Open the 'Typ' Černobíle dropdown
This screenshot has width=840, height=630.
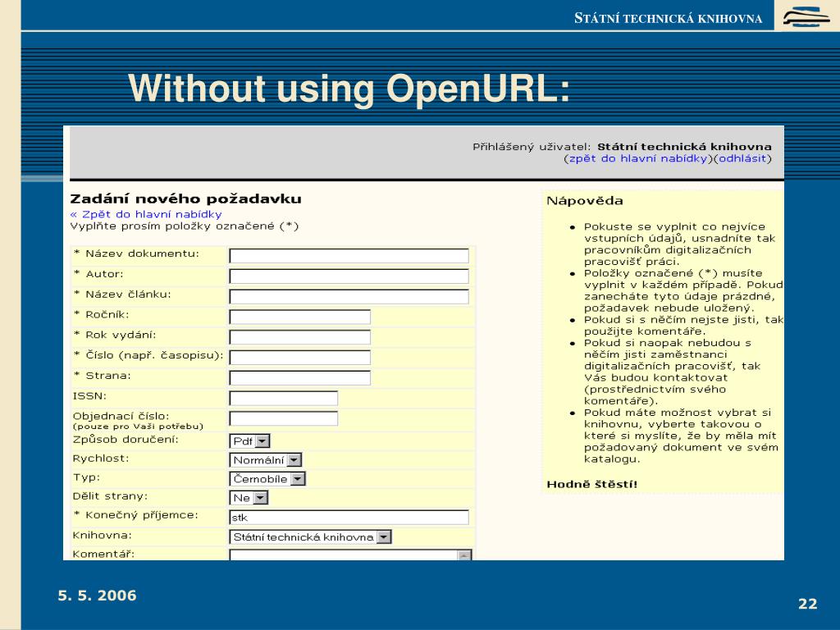pyautogui.click(x=267, y=479)
